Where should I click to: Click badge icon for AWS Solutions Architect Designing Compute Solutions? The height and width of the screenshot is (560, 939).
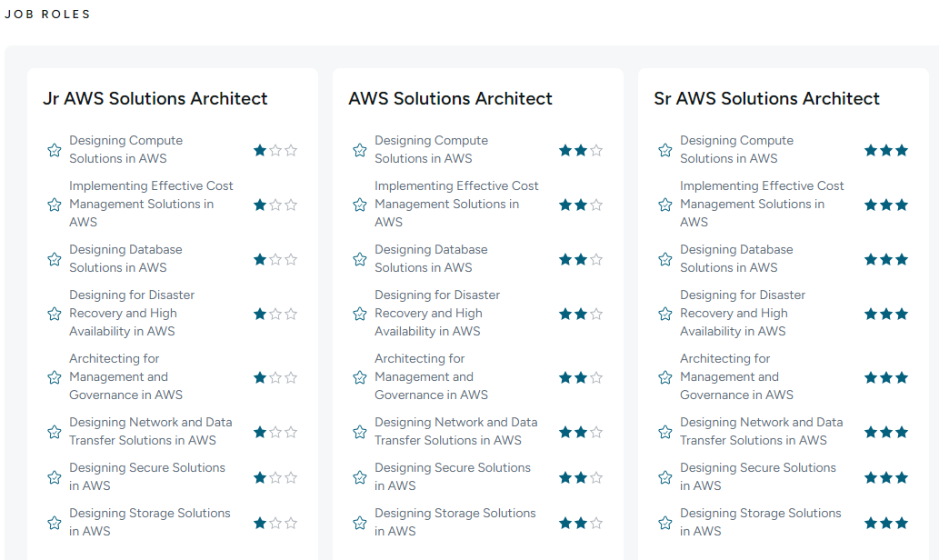(359, 150)
